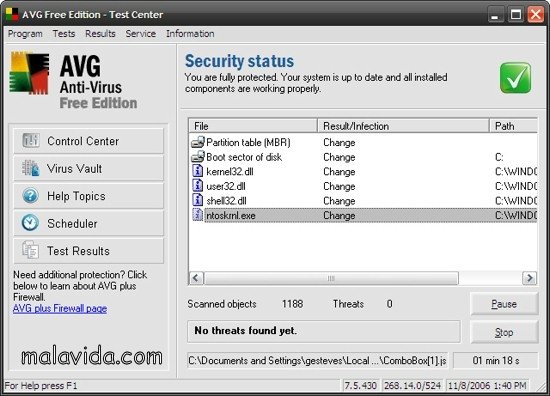
Task: Click the C: path of Boot sector row
Action: click(x=499, y=157)
